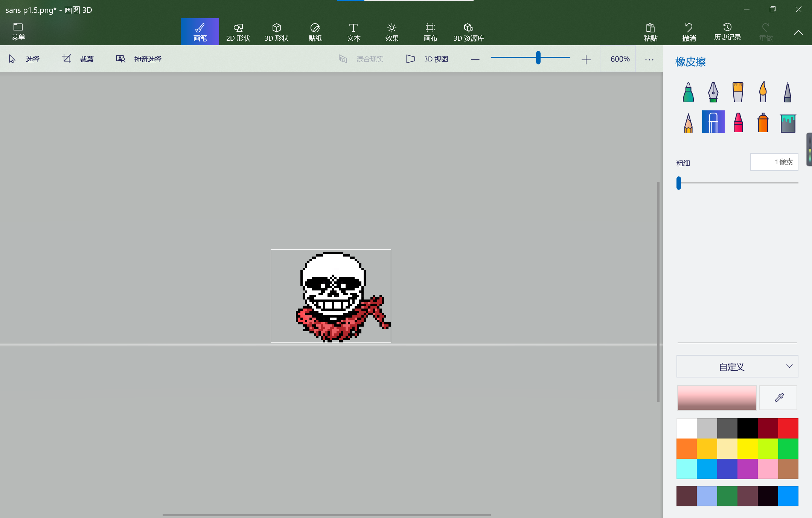Viewport: 812px width, 518px height.
Task: Click the zoom slider handle
Action: [x=538, y=58]
